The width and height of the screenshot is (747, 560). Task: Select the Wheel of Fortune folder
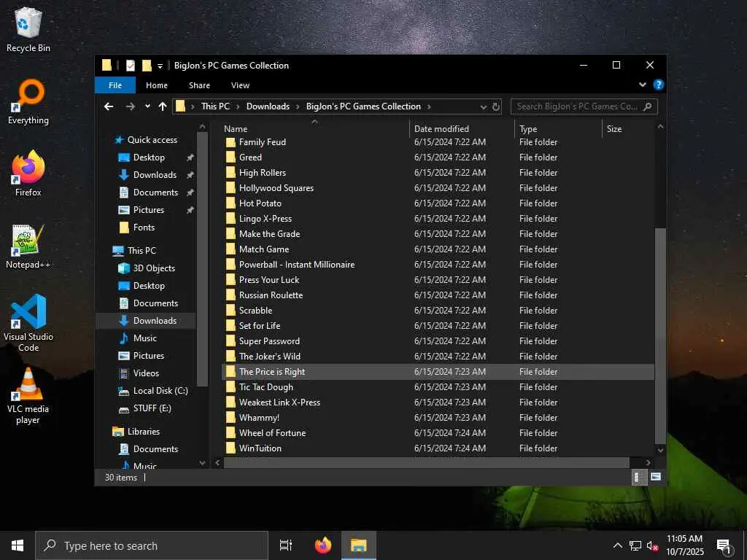(438, 433)
